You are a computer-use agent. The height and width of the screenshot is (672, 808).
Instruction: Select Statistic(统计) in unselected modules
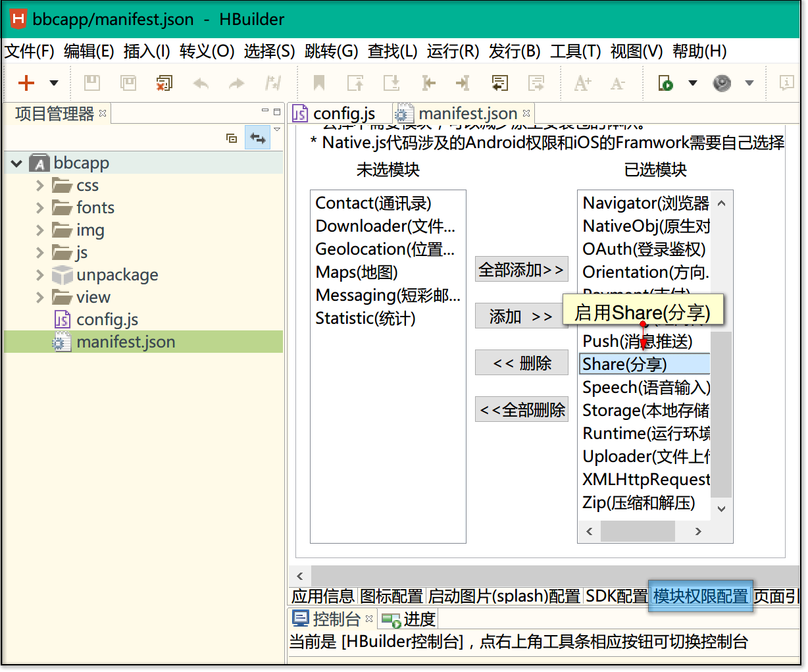366,319
